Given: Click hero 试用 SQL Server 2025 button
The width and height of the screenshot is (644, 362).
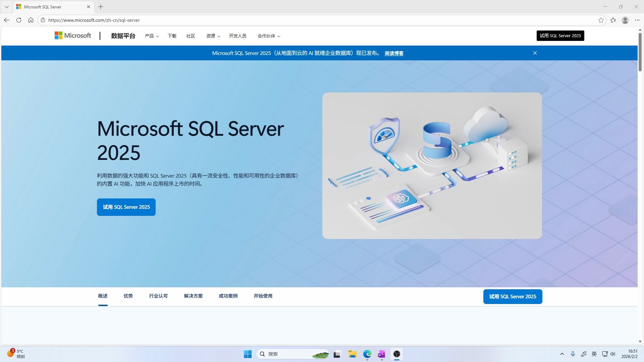Looking at the screenshot, I should coord(126,207).
